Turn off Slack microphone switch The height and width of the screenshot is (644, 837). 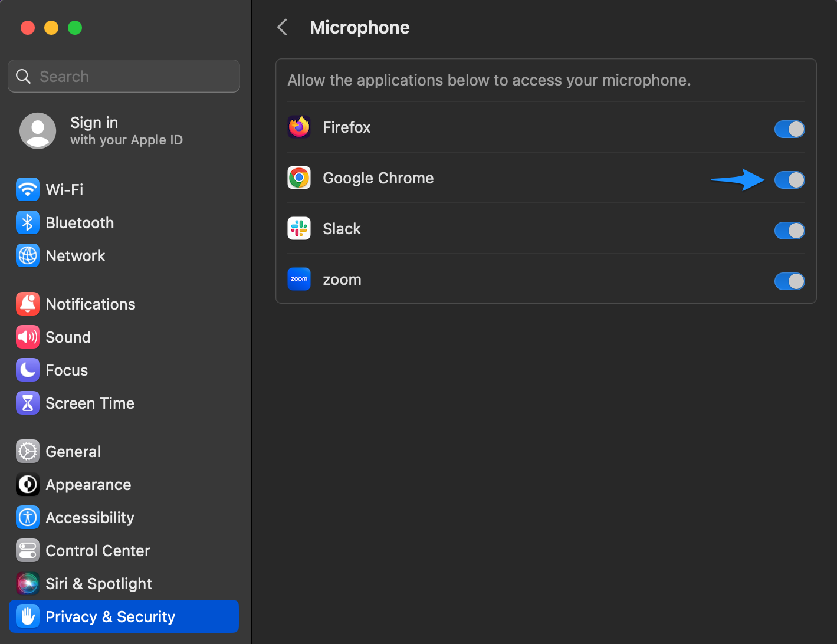[x=789, y=231]
